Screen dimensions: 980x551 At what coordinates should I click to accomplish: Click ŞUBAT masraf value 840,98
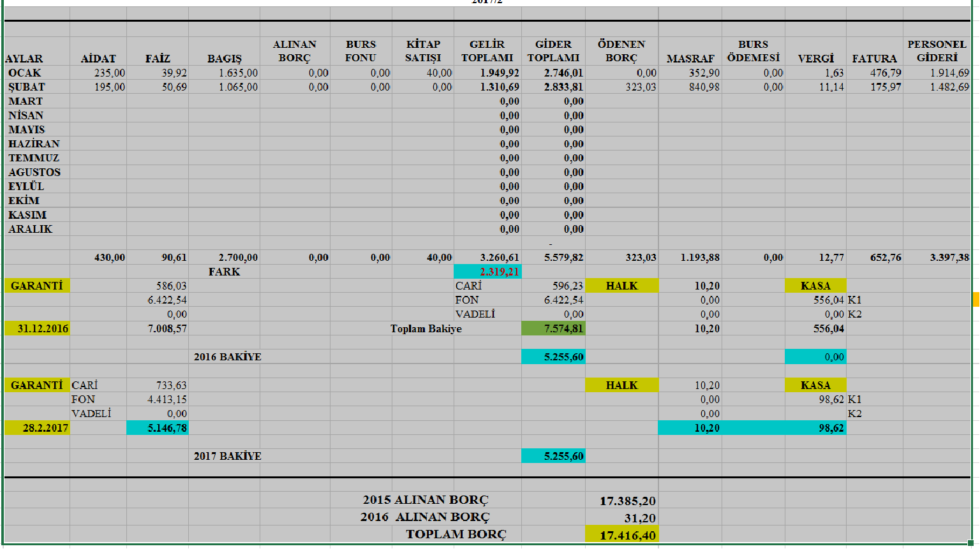(x=690, y=87)
